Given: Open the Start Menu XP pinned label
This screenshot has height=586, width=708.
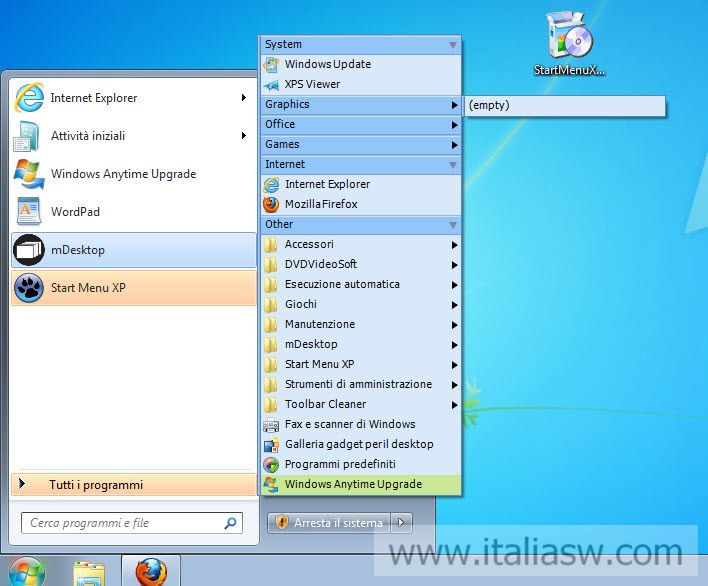Looking at the screenshot, I should click(88, 288).
